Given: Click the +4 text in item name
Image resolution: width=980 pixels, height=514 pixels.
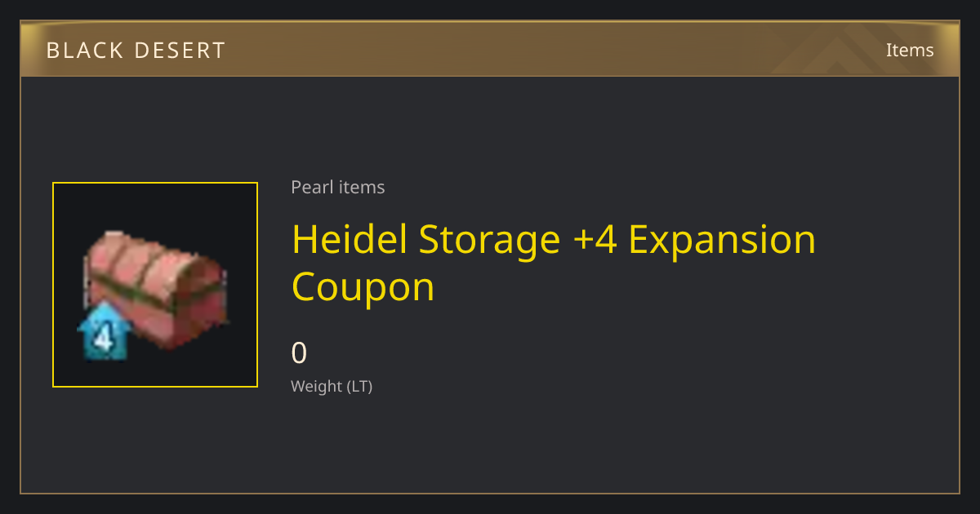Looking at the screenshot, I should [595, 240].
